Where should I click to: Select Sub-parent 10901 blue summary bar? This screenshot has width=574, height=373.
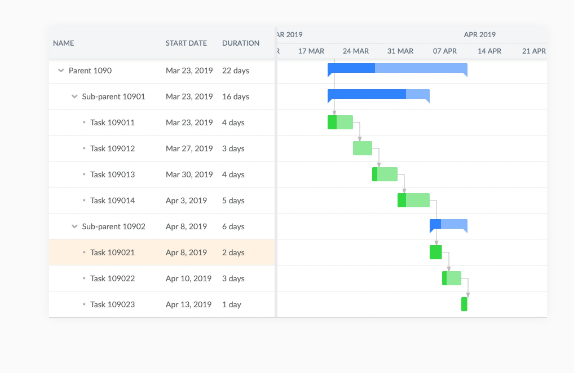tap(379, 95)
